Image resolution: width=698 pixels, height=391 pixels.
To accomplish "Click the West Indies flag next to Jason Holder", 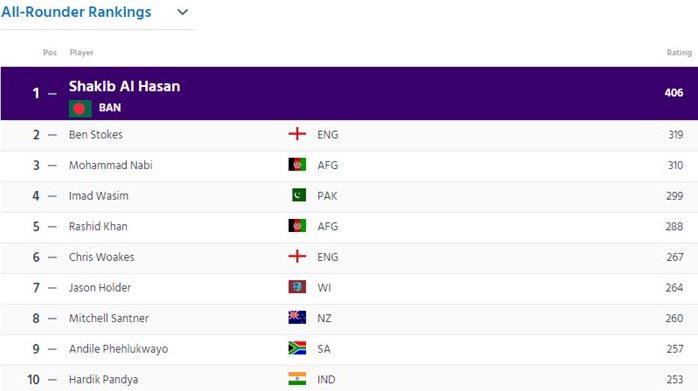I will pos(297,287).
